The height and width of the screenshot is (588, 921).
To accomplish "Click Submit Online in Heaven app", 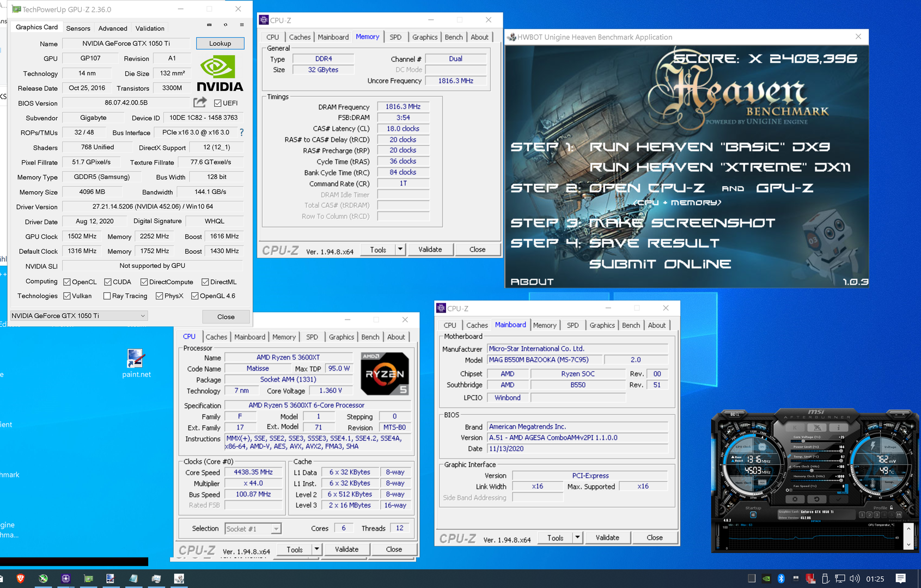I will point(660,264).
